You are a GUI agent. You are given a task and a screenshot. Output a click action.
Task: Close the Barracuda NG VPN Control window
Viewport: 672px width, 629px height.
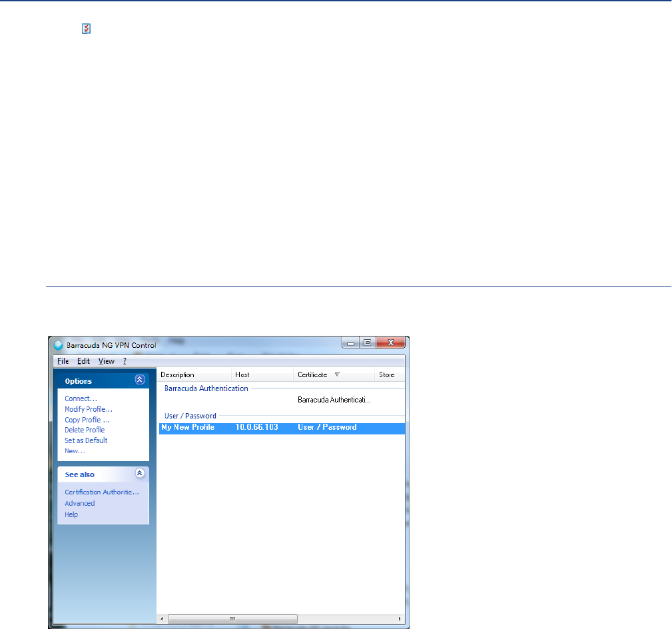coord(390,342)
